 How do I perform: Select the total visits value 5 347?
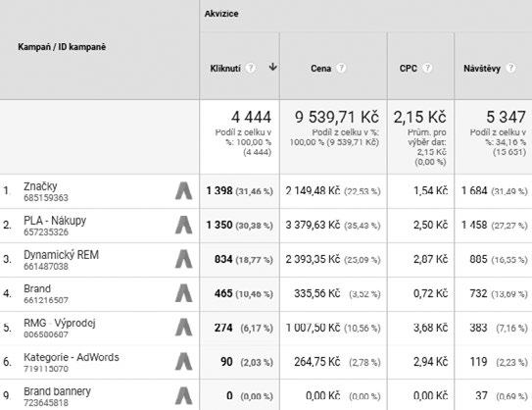(x=506, y=117)
